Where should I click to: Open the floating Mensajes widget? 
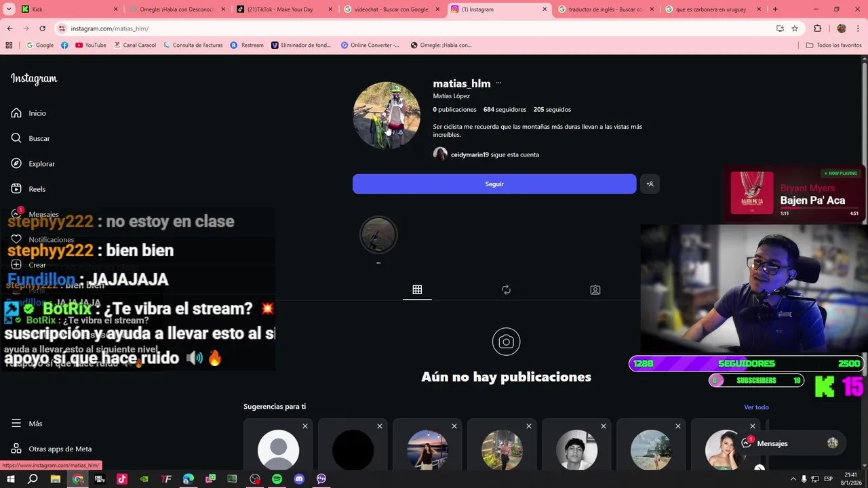point(789,443)
